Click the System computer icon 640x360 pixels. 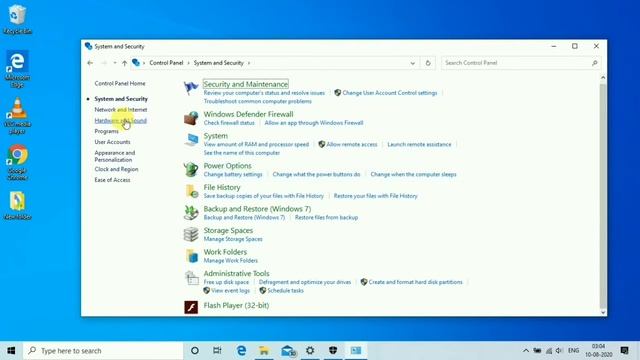[x=191, y=140]
